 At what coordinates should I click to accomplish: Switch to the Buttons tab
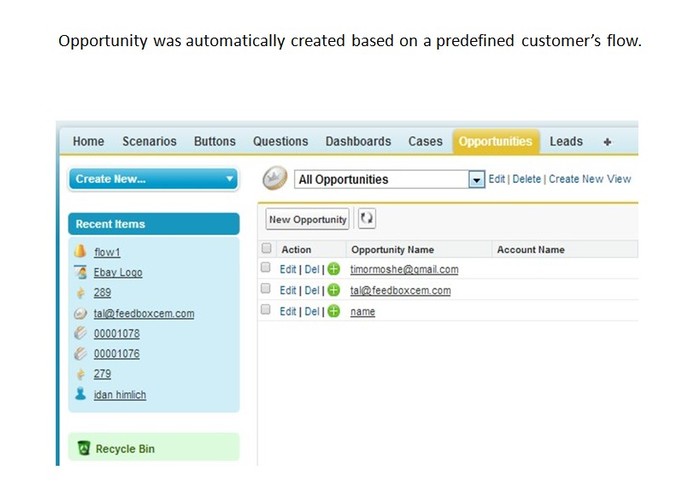click(215, 141)
